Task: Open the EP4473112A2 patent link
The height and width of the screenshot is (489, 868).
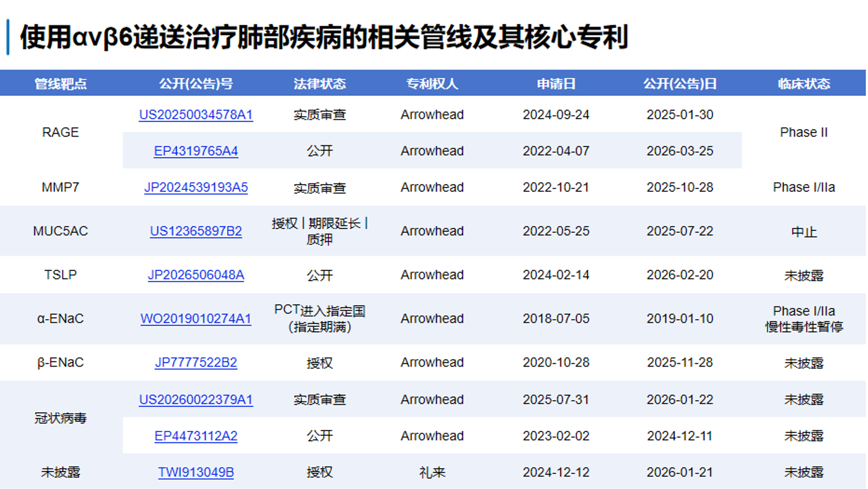Action: tap(196, 436)
